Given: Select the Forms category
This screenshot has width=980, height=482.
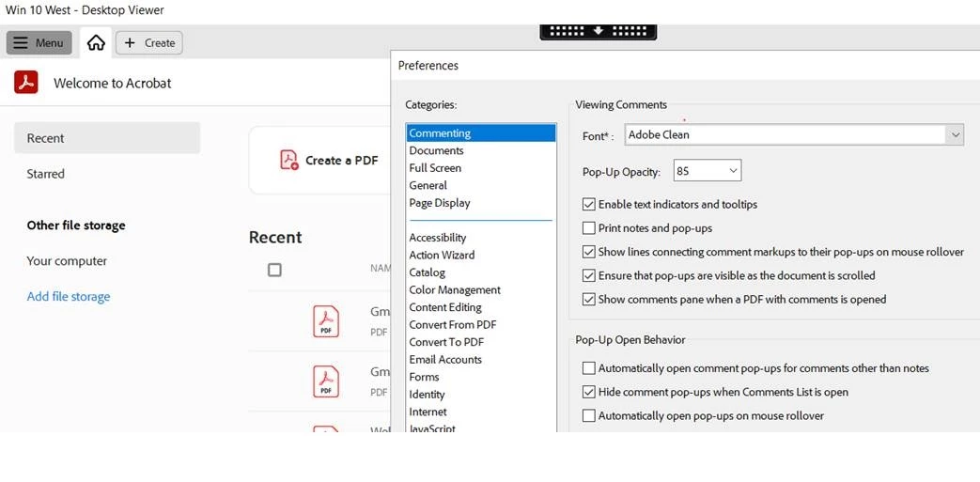Looking at the screenshot, I should click(x=481, y=377).
